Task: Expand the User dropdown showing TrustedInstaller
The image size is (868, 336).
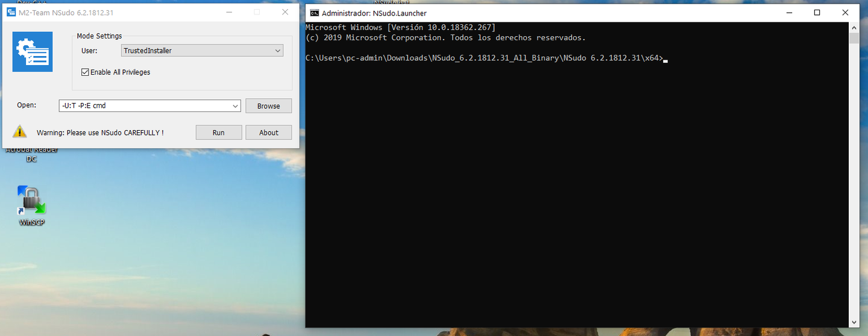Action: (x=278, y=51)
